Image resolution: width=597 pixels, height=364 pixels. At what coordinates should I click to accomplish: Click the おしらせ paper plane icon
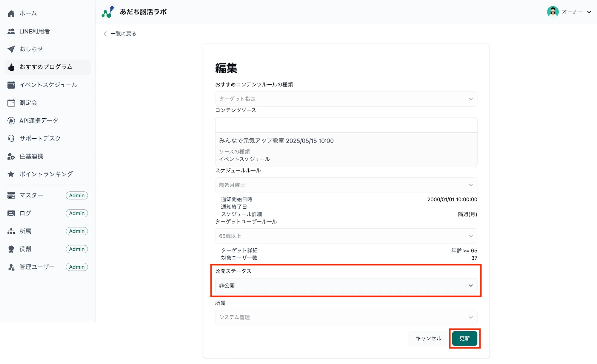tap(11, 49)
